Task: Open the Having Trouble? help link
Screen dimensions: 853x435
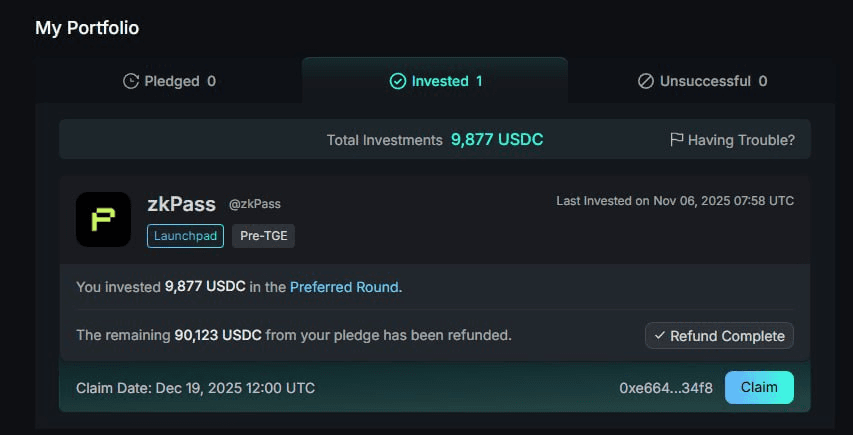Action: tap(741, 140)
